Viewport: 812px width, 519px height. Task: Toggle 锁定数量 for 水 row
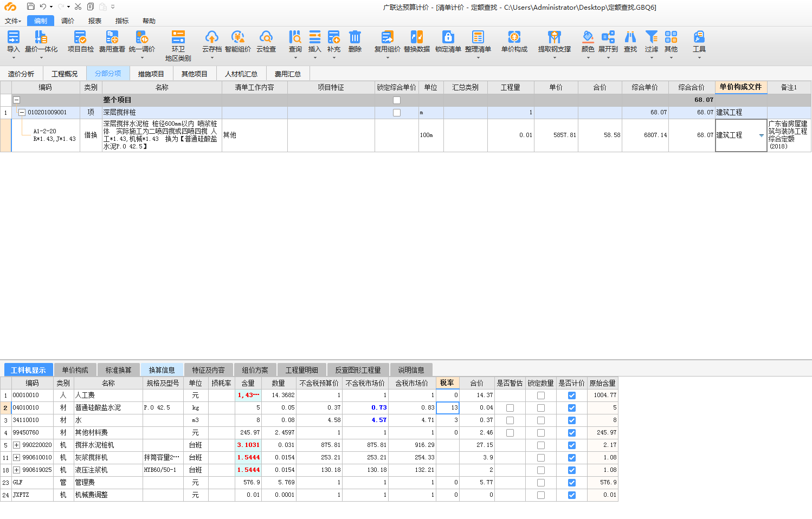(541, 420)
